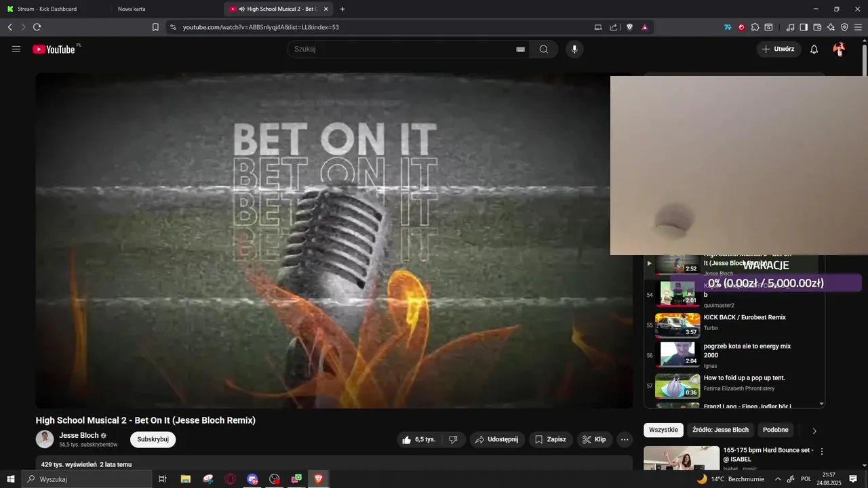Open the YouTube hamburger guide menu
The height and width of the screenshot is (488, 868).
tap(16, 49)
